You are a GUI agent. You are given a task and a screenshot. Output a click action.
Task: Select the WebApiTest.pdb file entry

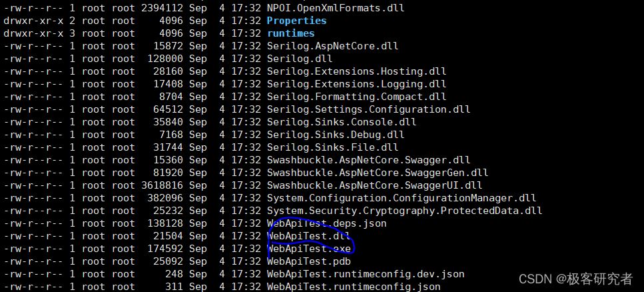(x=308, y=261)
